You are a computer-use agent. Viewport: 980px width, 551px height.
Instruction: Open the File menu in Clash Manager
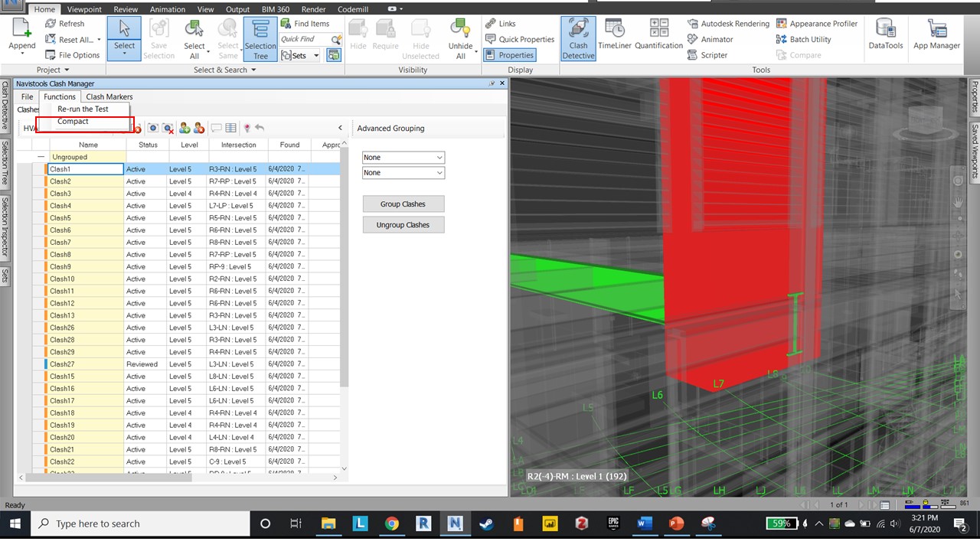tap(27, 96)
